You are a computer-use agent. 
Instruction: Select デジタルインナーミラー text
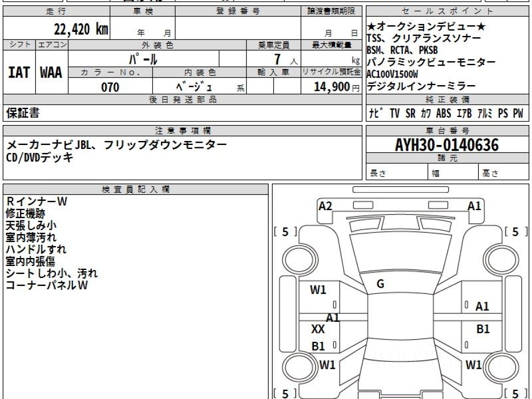tap(421, 86)
